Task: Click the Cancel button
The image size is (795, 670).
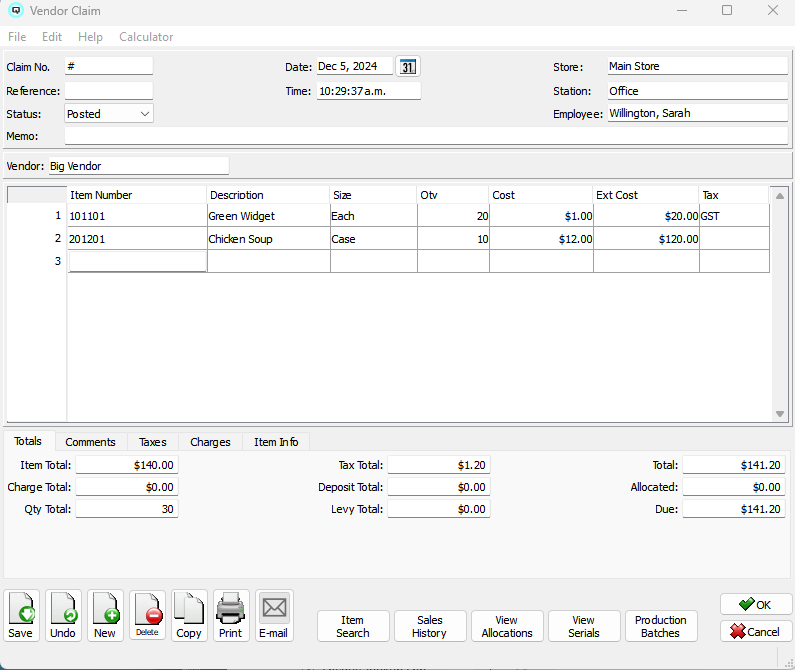Action: pos(756,631)
